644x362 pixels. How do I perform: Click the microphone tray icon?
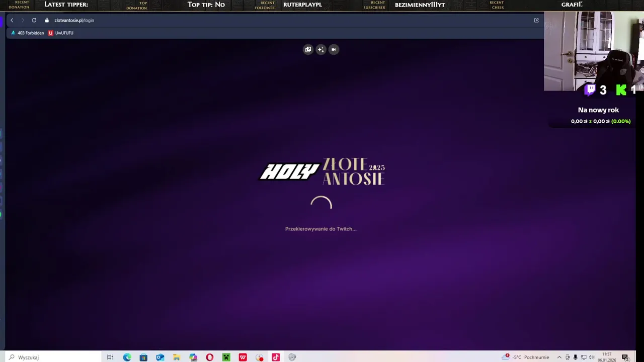[x=576, y=357]
